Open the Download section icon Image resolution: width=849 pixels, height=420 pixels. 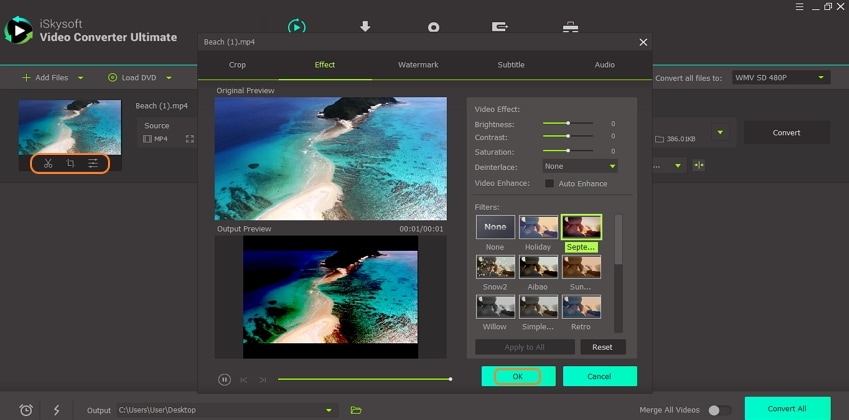pyautogui.click(x=365, y=26)
